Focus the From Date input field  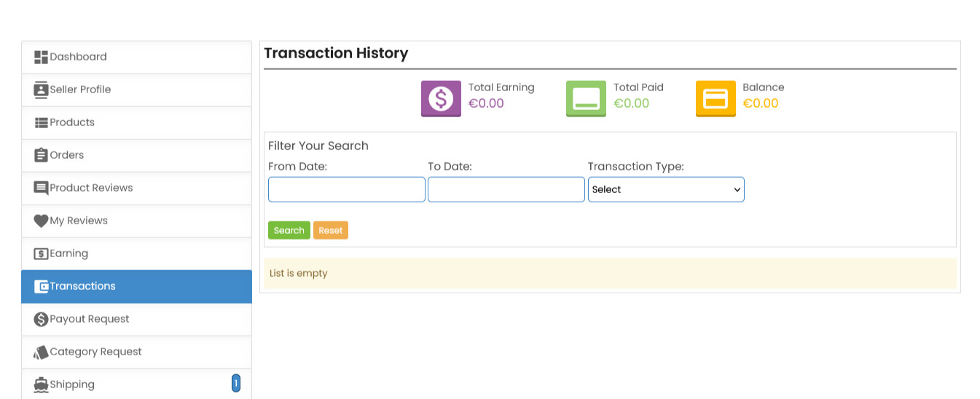pos(346,189)
